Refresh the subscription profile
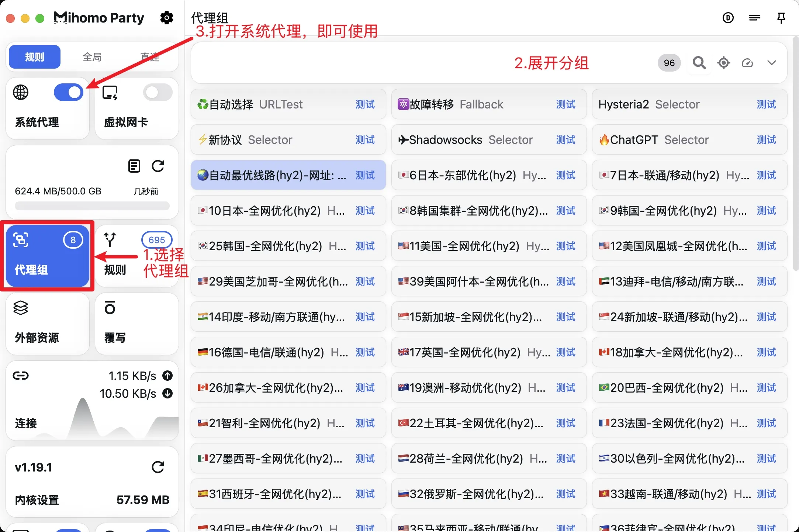 pos(158,166)
